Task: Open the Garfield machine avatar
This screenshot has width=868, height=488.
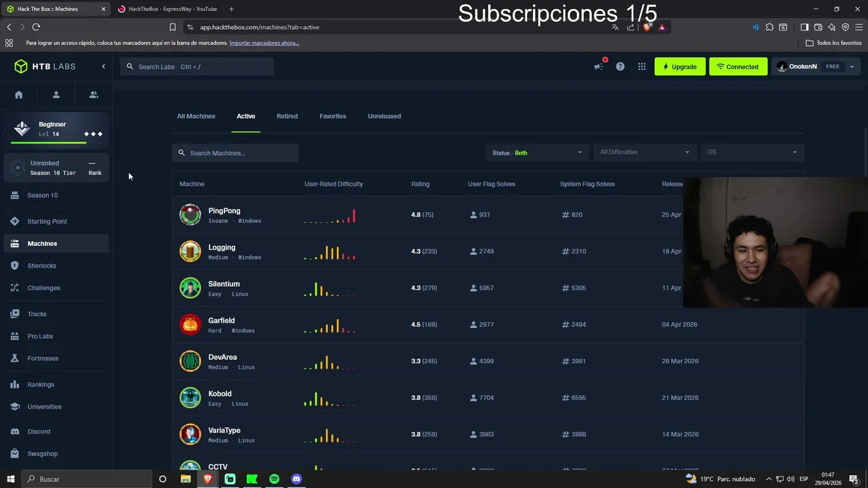Action: pos(190,325)
